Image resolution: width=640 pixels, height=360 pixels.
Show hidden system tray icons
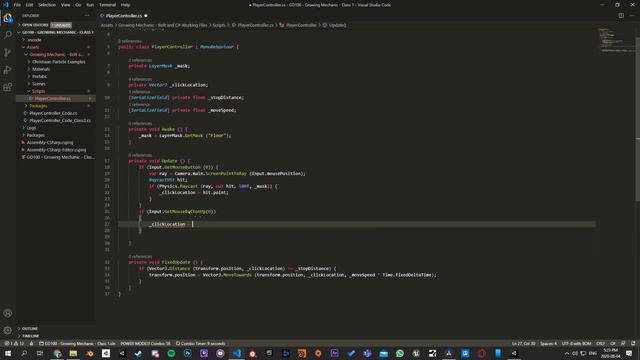coord(567,353)
